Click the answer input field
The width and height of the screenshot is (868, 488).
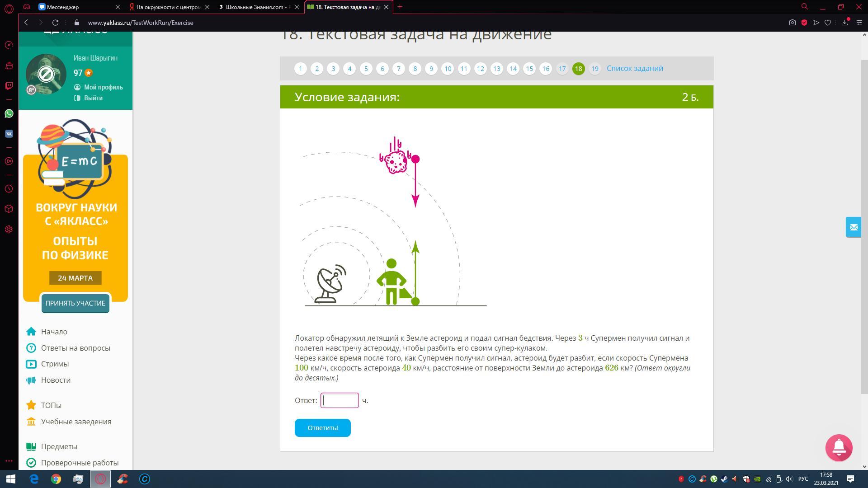click(x=340, y=400)
